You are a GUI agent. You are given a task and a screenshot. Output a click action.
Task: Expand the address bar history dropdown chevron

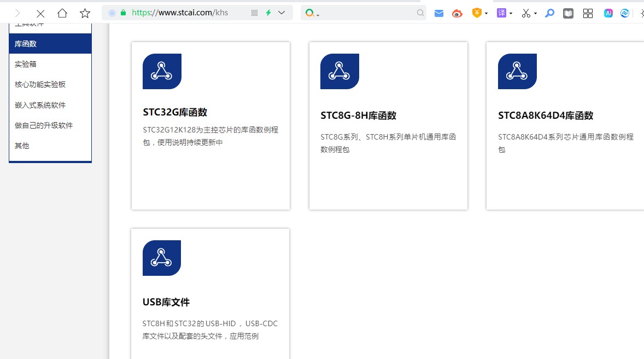tap(282, 13)
